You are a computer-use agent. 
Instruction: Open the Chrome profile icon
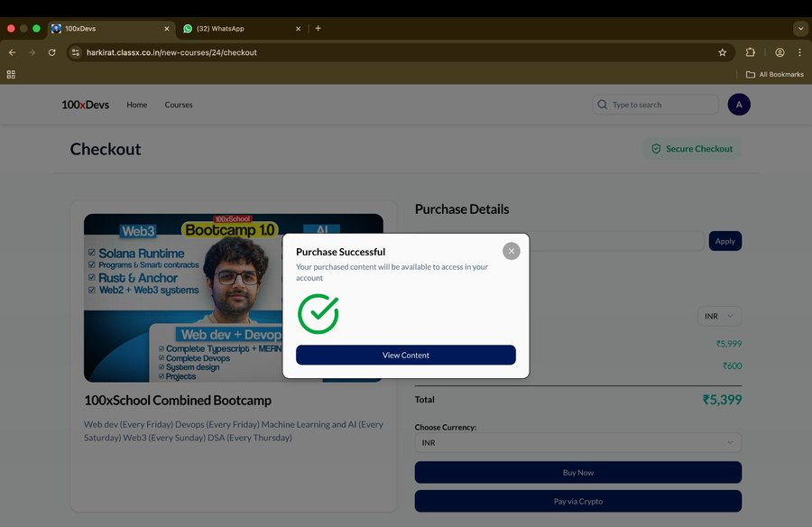pos(780,52)
